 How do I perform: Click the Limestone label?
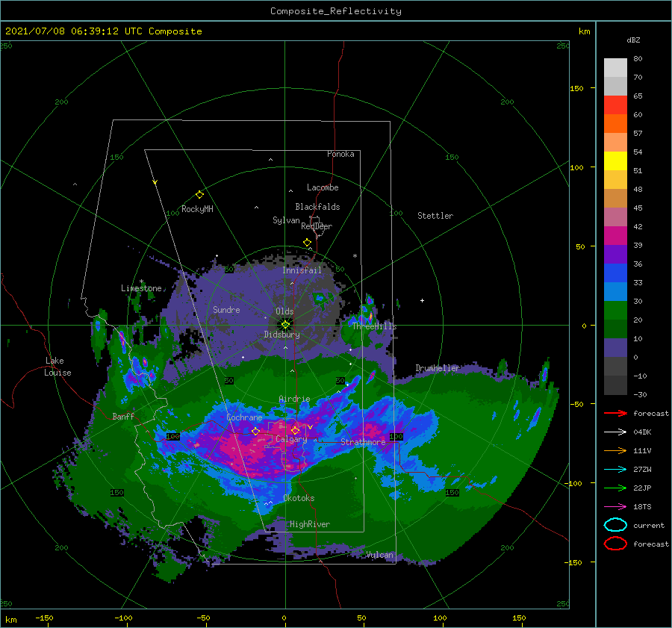coord(141,288)
